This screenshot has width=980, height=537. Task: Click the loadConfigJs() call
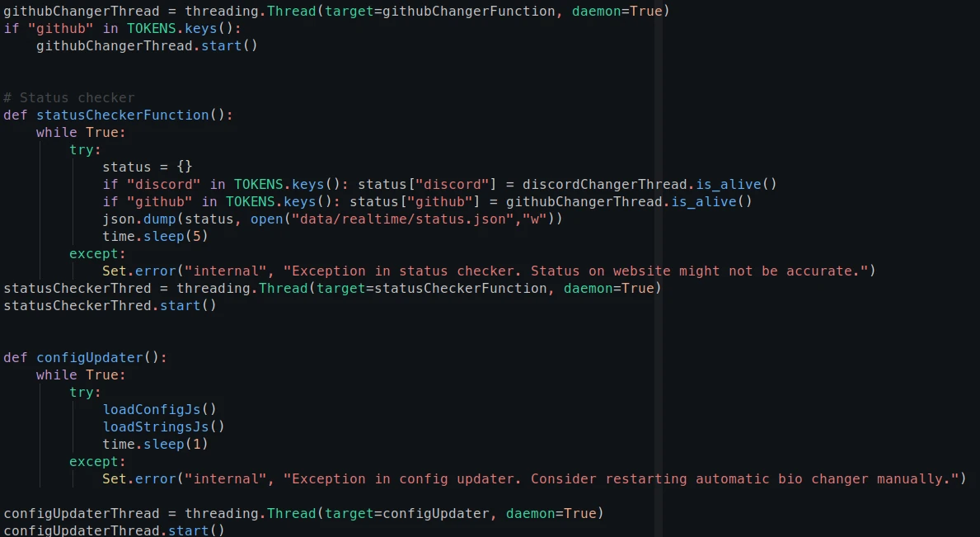tap(159, 409)
